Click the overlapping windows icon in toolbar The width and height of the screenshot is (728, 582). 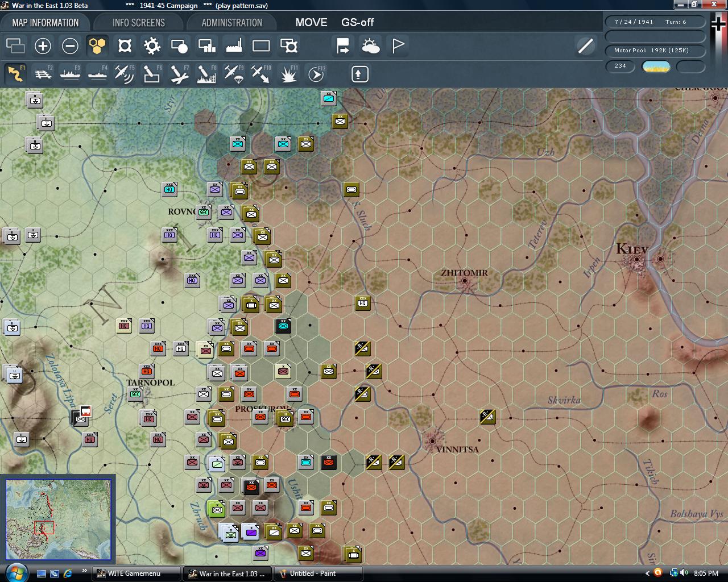15,45
